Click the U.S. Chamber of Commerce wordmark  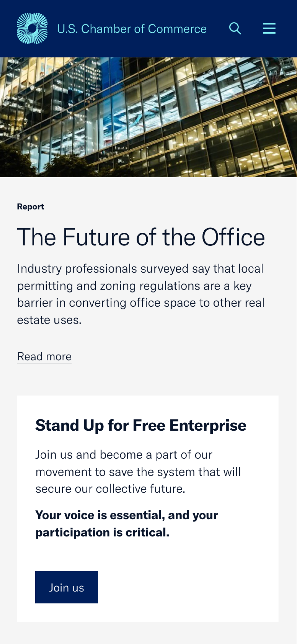132,29
